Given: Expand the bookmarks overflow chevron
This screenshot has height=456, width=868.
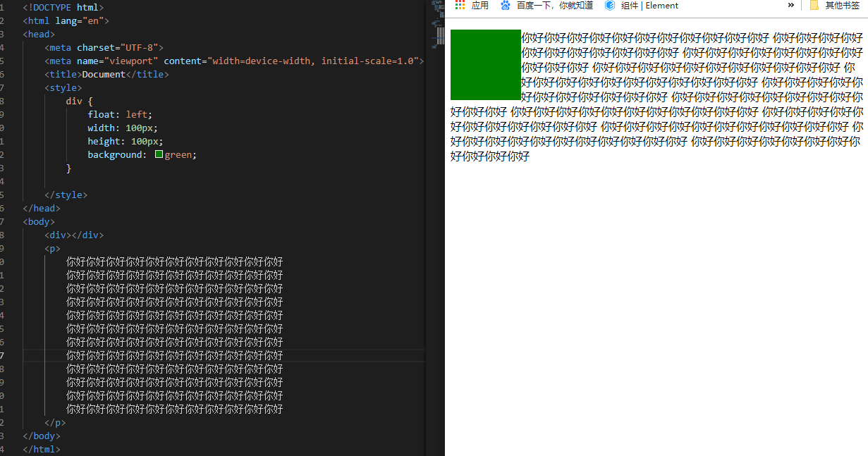Looking at the screenshot, I should 791,6.
